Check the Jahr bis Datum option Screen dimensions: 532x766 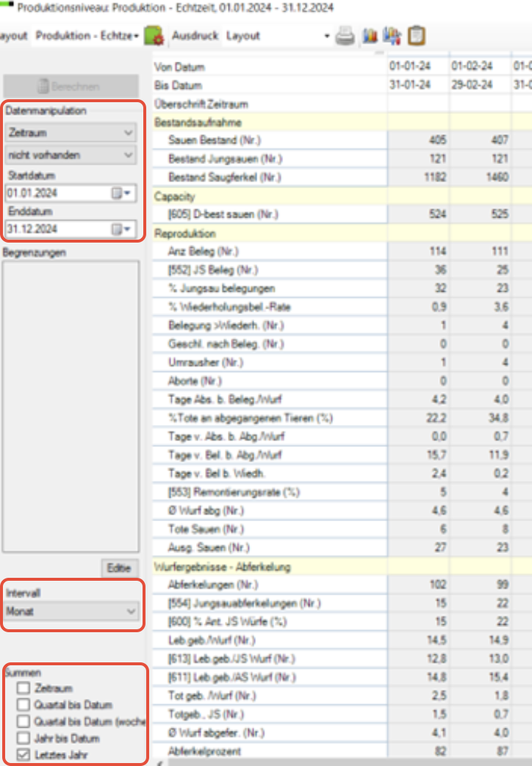pos(23,737)
